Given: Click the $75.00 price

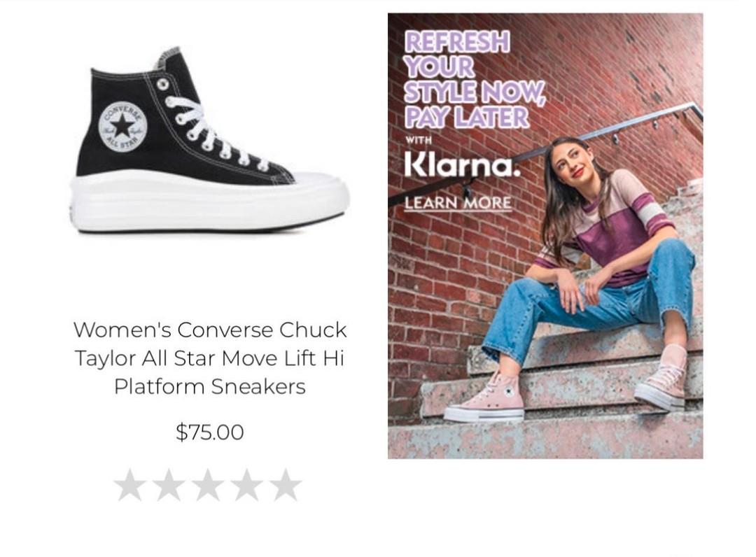Looking at the screenshot, I should coord(210,432).
